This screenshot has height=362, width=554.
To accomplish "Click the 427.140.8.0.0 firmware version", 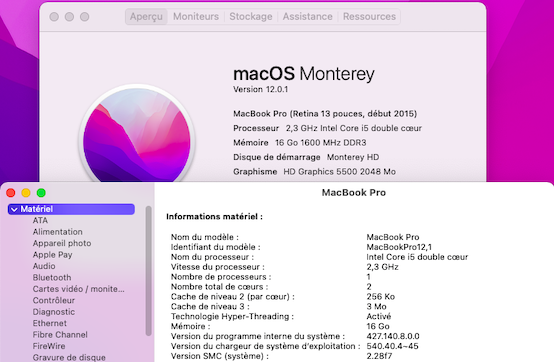I will [393, 336].
